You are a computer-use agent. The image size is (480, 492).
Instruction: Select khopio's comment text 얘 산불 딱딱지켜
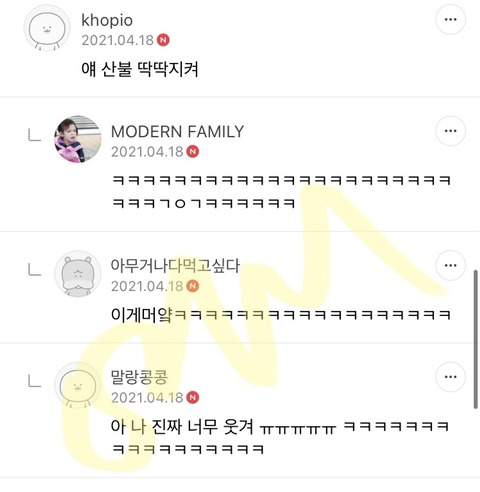140,69
